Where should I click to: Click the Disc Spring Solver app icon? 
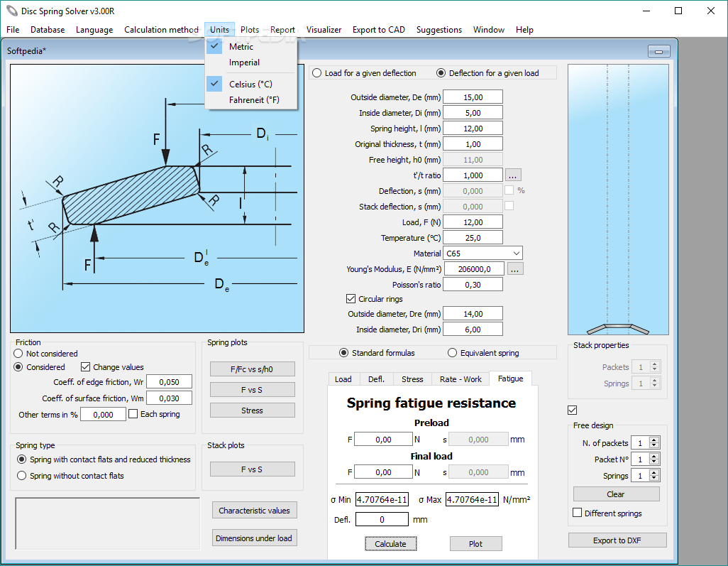[x=11, y=11]
